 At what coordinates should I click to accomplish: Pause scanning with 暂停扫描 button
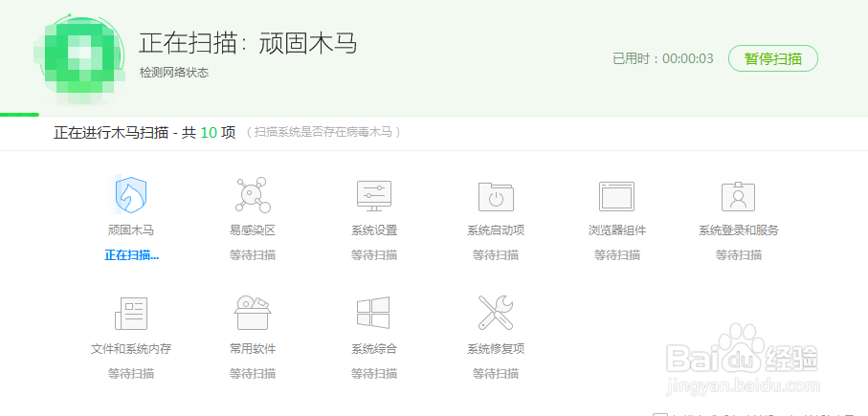(x=773, y=58)
